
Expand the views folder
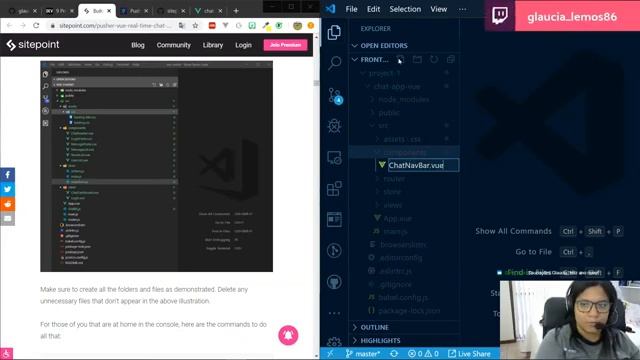point(390,205)
